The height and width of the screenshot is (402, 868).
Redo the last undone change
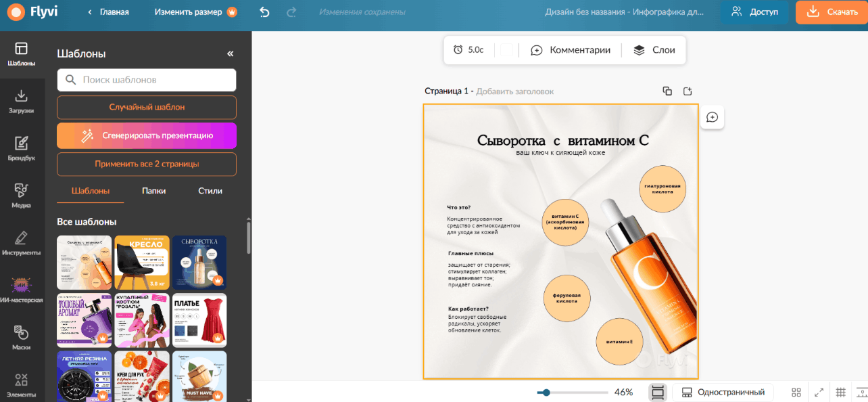[291, 12]
